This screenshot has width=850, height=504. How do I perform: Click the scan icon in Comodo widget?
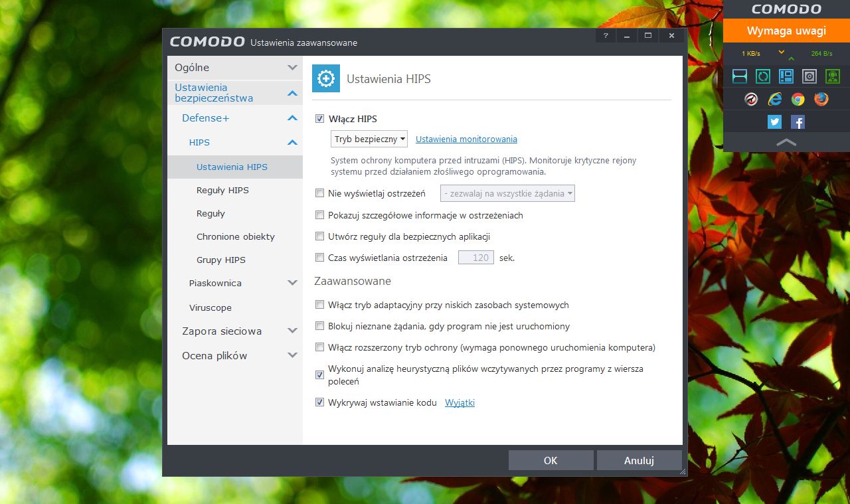click(740, 76)
